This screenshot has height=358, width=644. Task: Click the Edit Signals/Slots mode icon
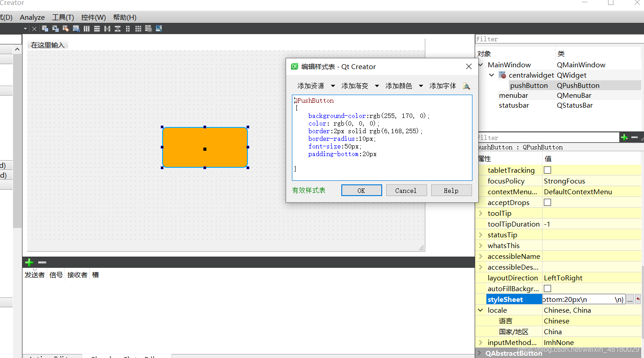point(56,29)
